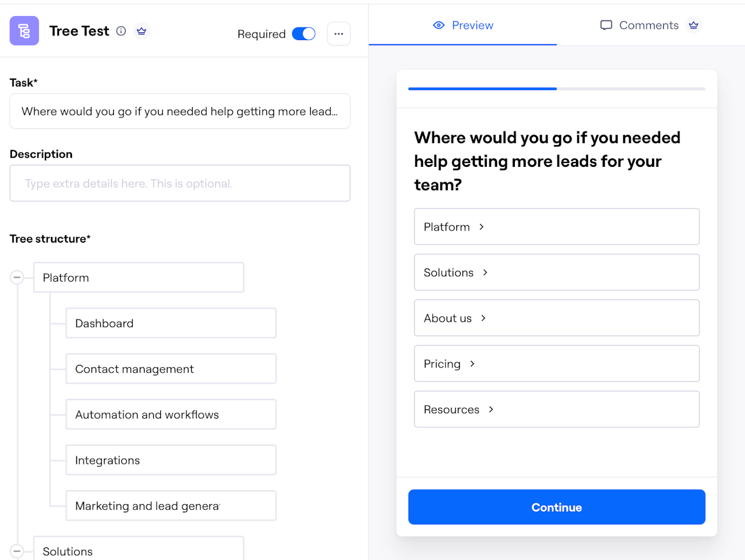The image size is (745, 560).
Task: Switch to the Preview tab
Action: pyautogui.click(x=463, y=25)
